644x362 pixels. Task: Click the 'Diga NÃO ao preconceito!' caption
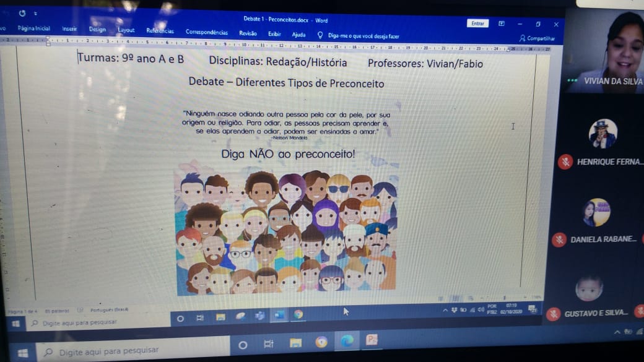288,154
